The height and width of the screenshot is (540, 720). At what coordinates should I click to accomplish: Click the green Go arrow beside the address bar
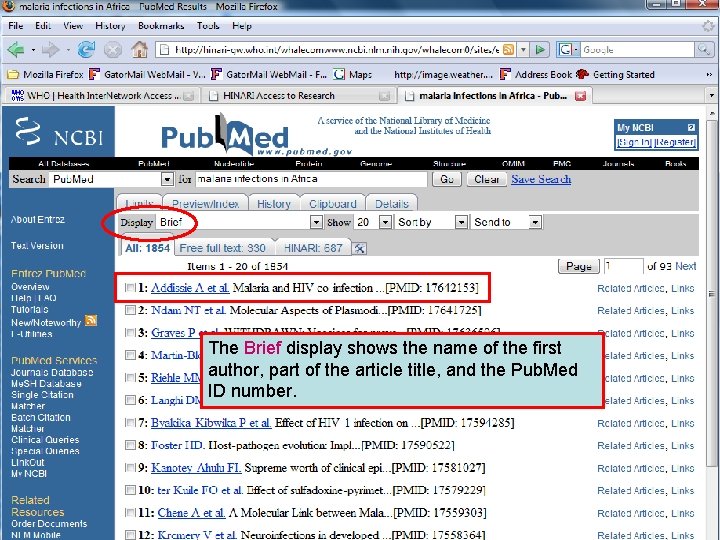pyautogui.click(x=540, y=50)
